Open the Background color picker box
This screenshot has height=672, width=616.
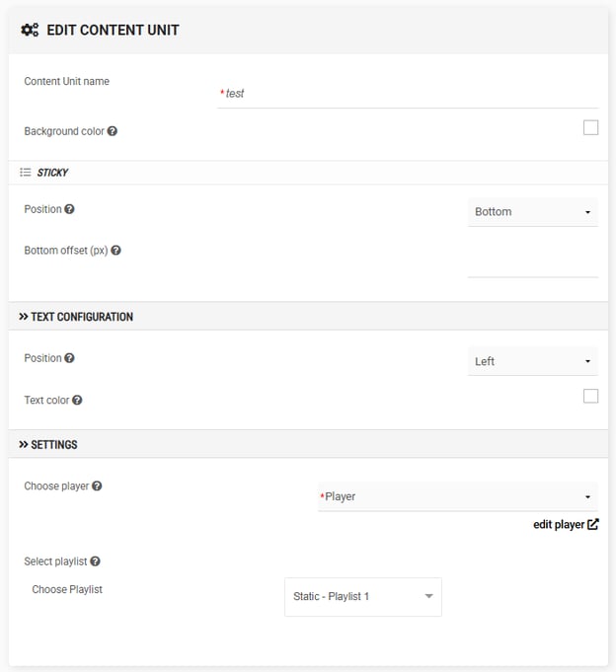coord(590,127)
